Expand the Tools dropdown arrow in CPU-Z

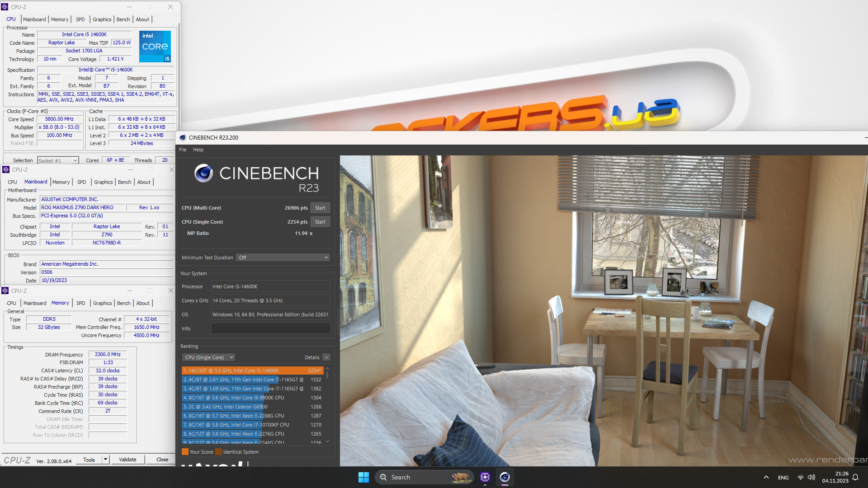click(x=105, y=460)
